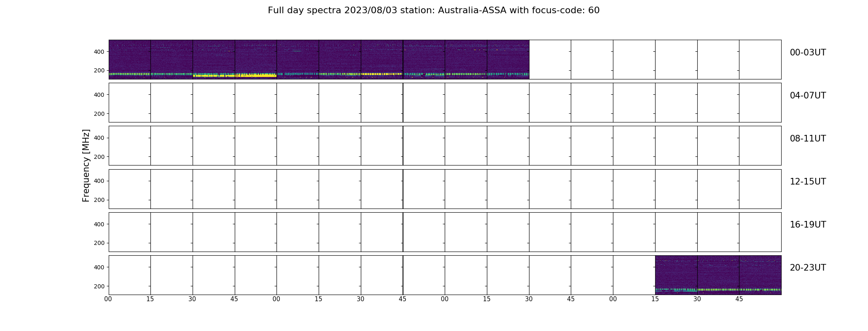The image size is (868, 331).
Task: Click the 200 tick label of the 08-11UT row
Action: coord(99,157)
